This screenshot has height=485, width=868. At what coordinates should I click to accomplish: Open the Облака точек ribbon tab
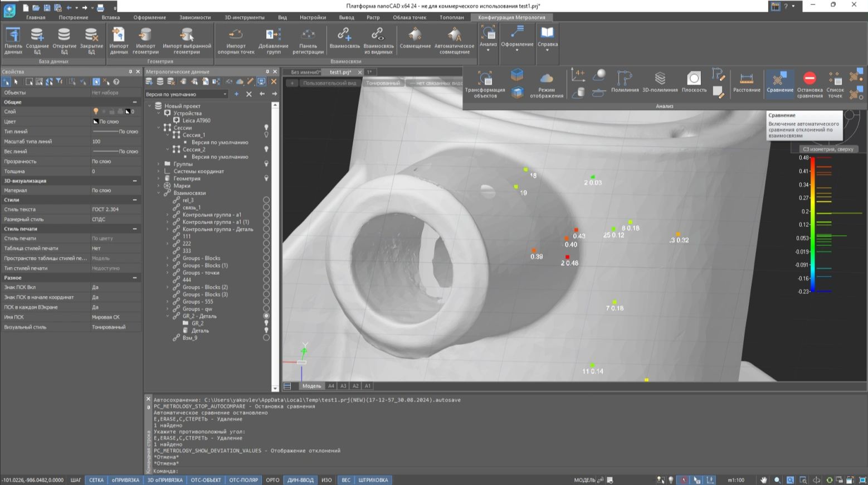point(409,17)
